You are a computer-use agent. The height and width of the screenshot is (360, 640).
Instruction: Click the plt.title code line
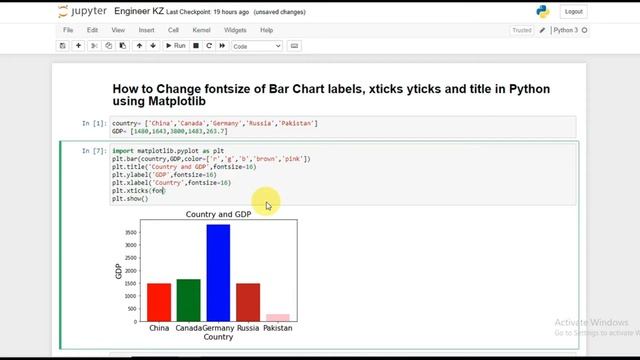coord(184,167)
